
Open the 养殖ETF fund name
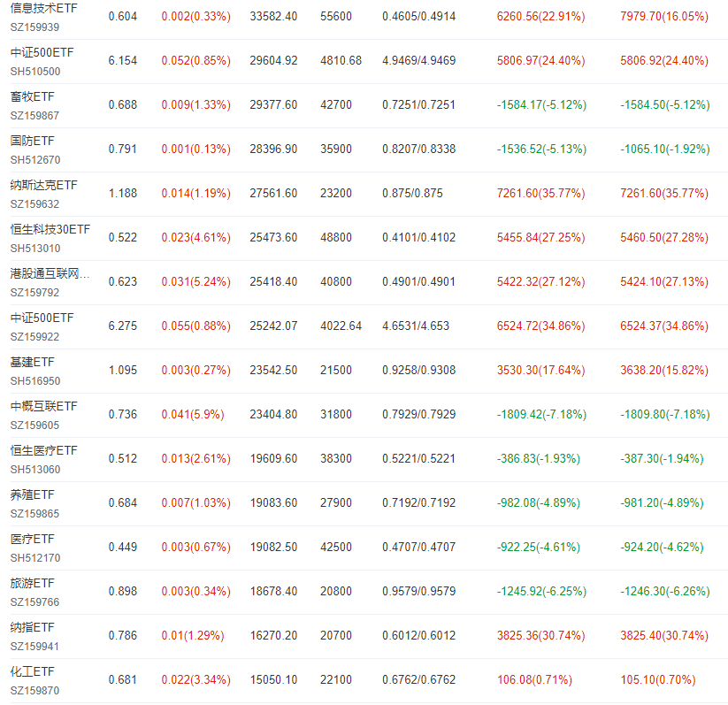32,494
